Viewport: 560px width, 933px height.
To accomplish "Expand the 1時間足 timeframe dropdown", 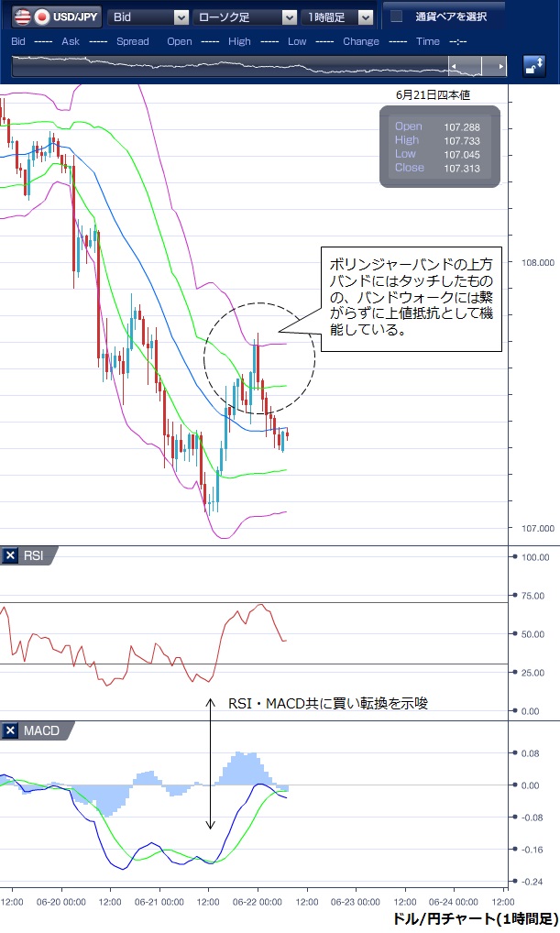I will point(338,16).
